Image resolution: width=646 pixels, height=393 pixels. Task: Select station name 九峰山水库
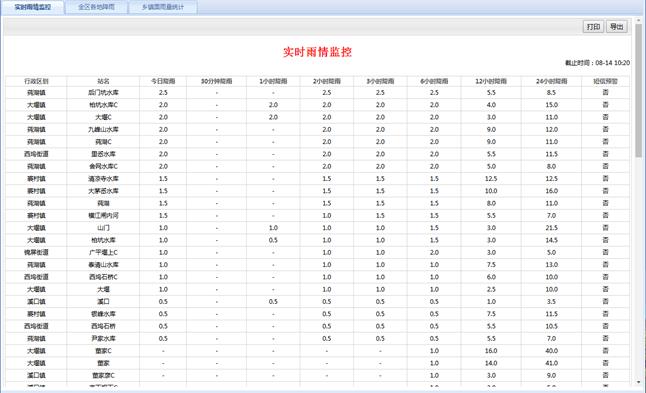pos(103,129)
